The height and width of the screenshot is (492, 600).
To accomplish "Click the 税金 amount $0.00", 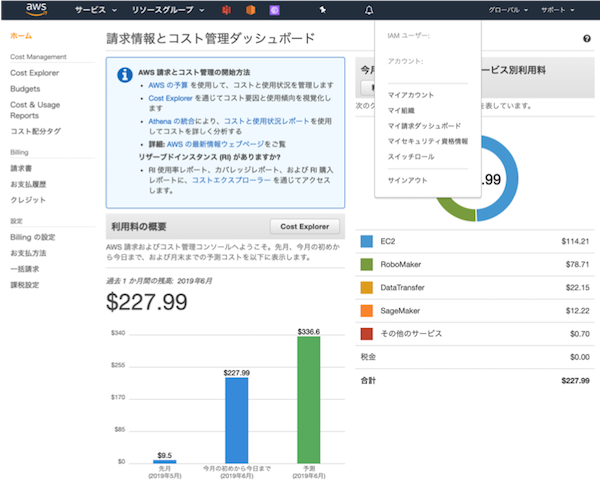I will pyautogui.click(x=579, y=357).
